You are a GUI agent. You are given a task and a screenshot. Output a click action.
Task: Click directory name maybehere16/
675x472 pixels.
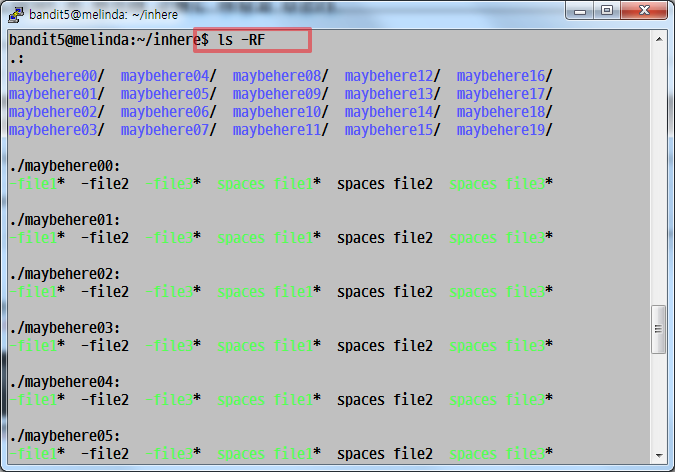[505, 76]
